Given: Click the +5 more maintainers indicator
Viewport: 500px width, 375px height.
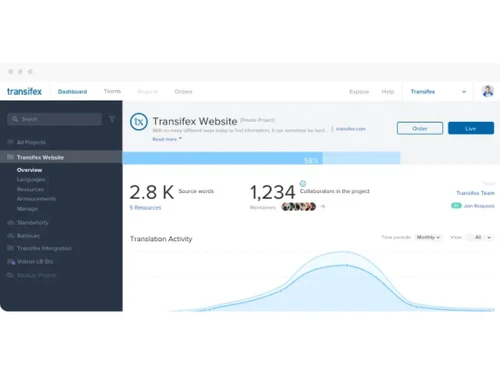Looking at the screenshot, I should (x=323, y=207).
